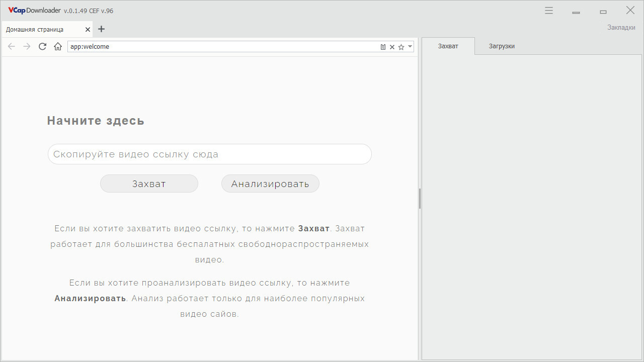The width and height of the screenshot is (644, 362).
Task: Open the Закладки bookmarks link
Action: click(621, 27)
